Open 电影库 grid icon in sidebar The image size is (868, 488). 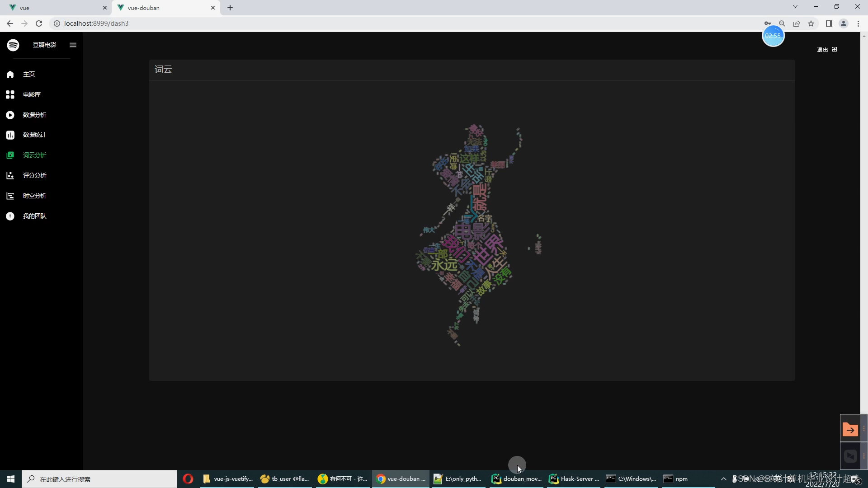coord(10,94)
